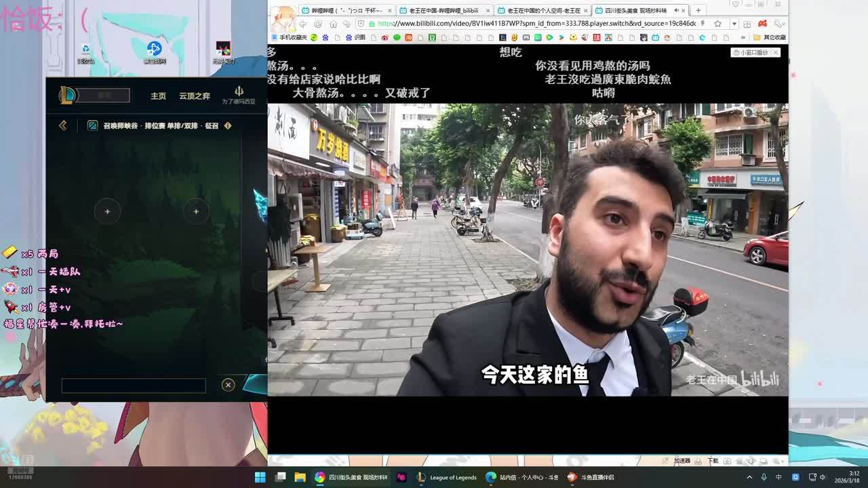Screen dimensions: 868x488
Task: Open 下载 downloads in browser status bar
Action: [x=713, y=461]
